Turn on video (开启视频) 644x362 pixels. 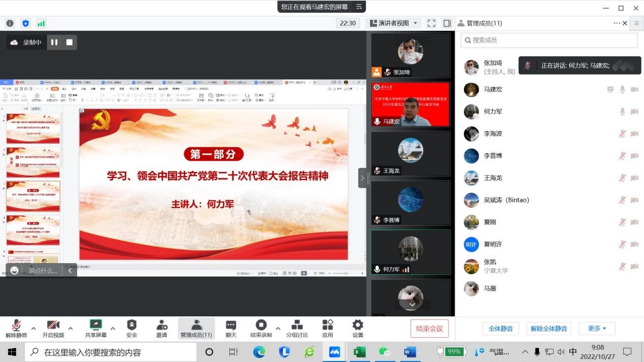(53, 328)
